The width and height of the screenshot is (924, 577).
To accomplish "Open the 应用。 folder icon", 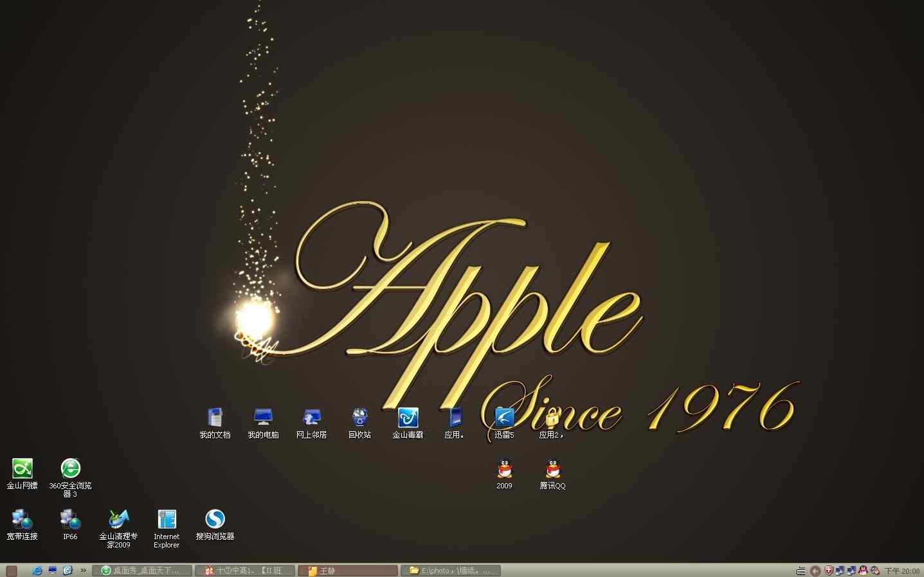I will coord(455,423).
